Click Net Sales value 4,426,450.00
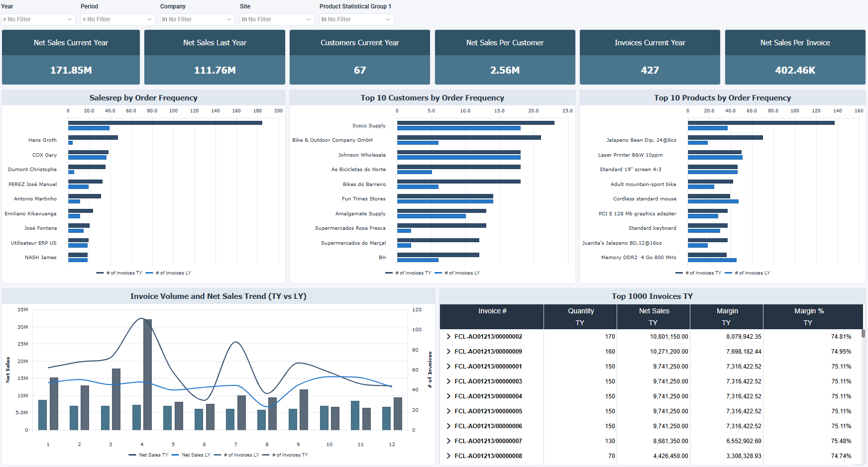The height and width of the screenshot is (467, 868). (670, 456)
